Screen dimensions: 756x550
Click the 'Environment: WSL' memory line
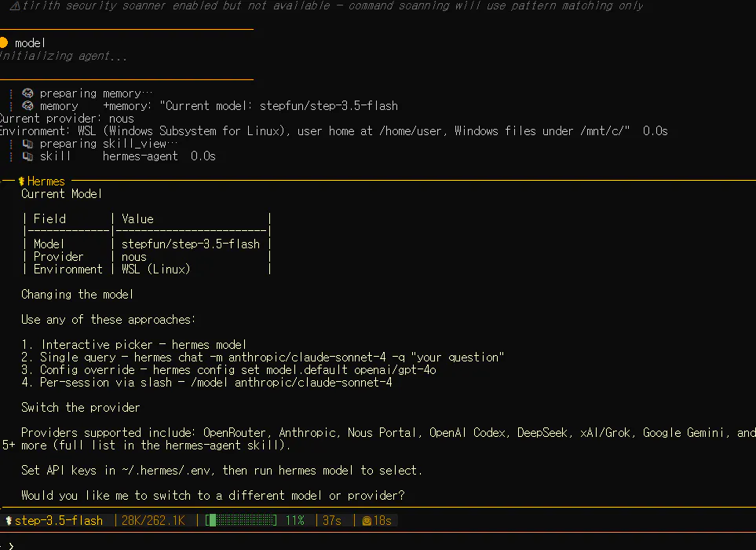[x=334, y=130]
